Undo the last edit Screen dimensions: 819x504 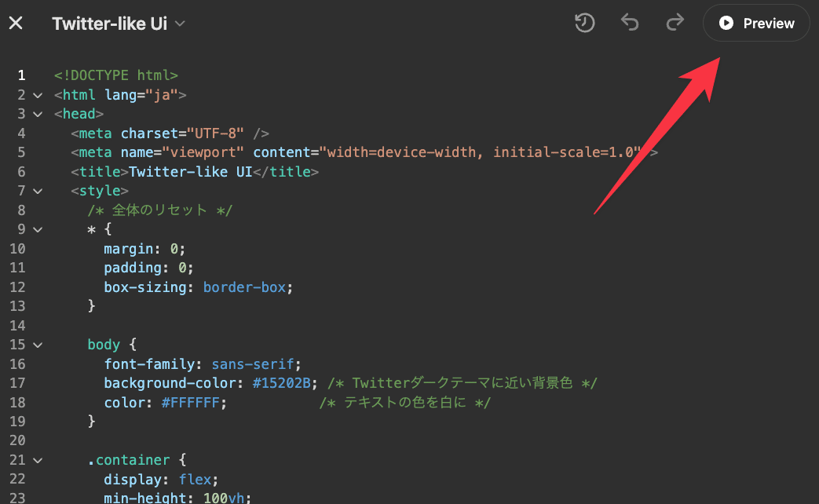630,24
